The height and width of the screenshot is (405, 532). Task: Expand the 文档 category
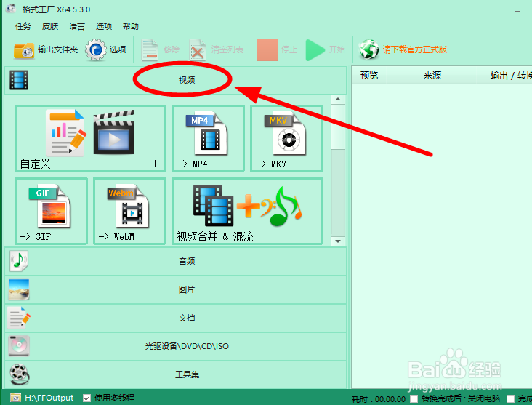pyautogui.click(x=175, y=318)
